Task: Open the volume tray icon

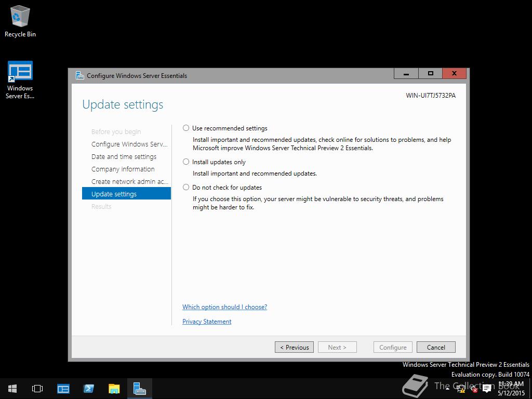Action: coord(474,389)
